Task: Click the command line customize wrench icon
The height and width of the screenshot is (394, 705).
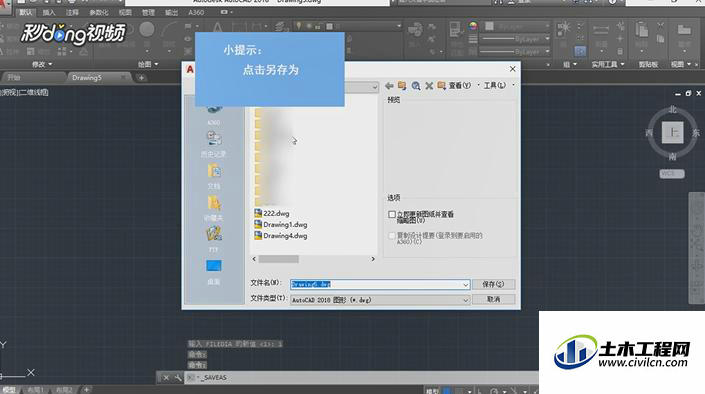Action: tap(178, 378)
